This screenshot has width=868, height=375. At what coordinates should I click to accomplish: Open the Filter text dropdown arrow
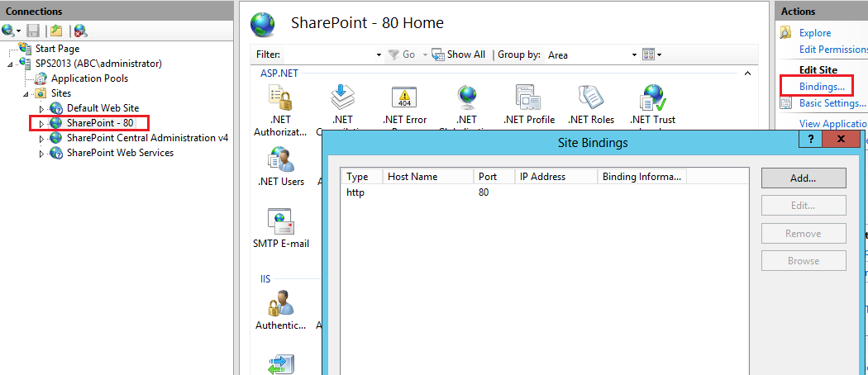click(379, 55)
